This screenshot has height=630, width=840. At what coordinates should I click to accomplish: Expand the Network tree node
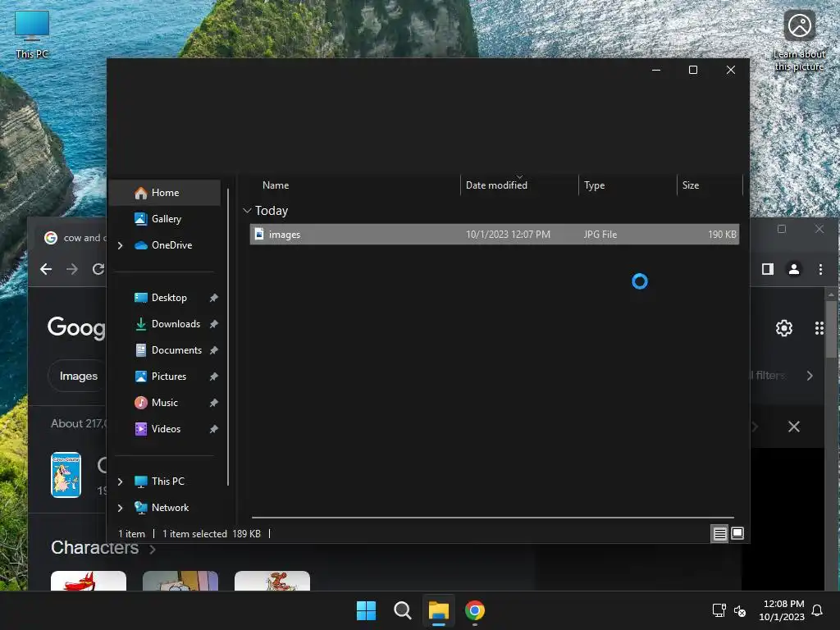pyautogui.click(x=120, y=508)
